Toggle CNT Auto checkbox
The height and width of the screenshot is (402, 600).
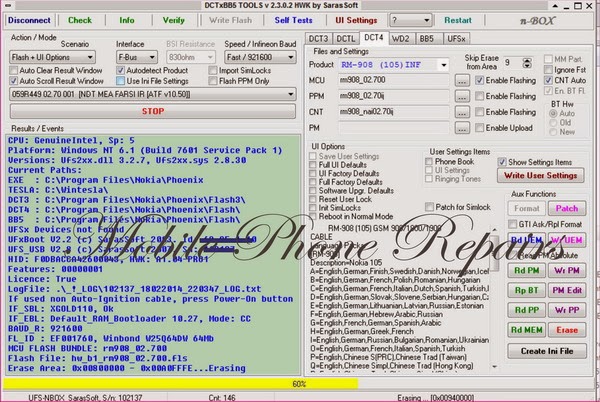pos(548,80)
